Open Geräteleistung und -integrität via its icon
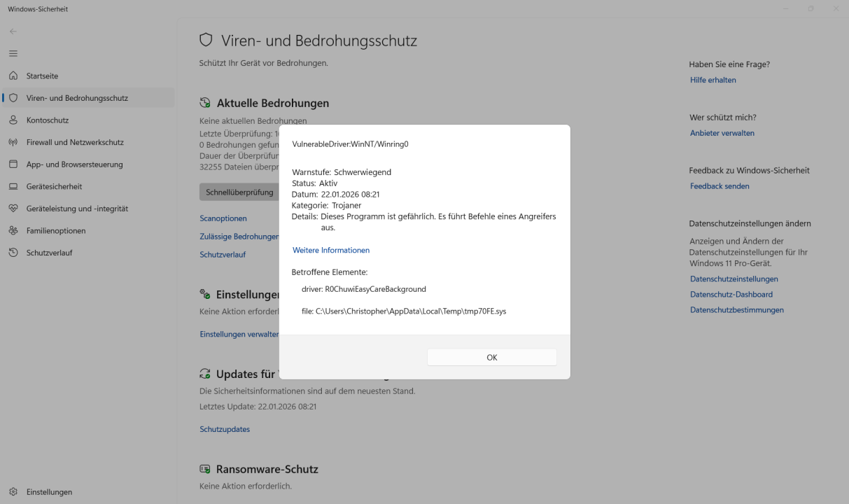 pyautogui.click(x=13, y=209)
